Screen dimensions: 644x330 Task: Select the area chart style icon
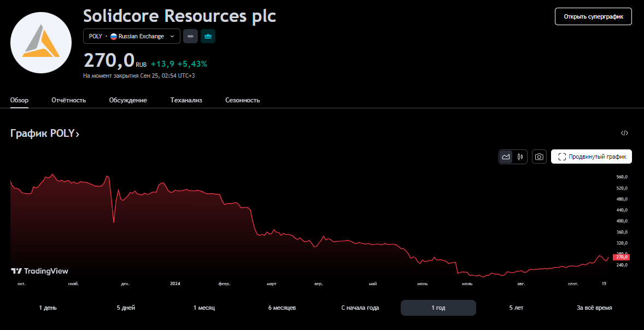[506, 157]
